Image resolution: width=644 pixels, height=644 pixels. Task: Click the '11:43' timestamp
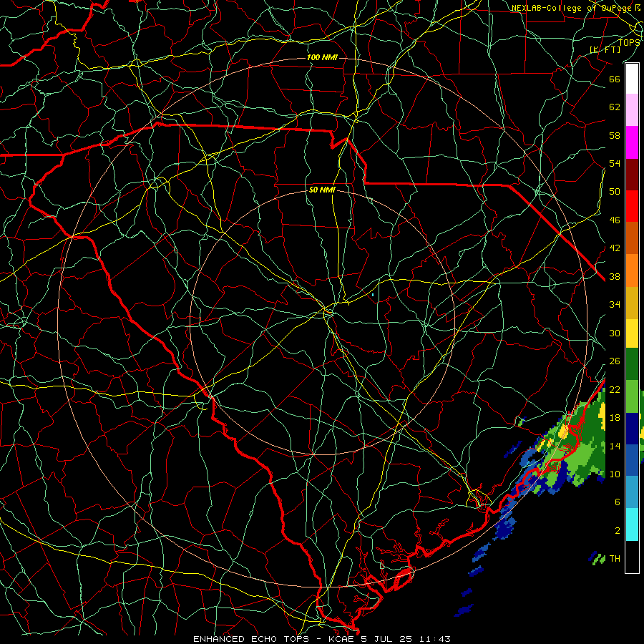tap(434, 639)
